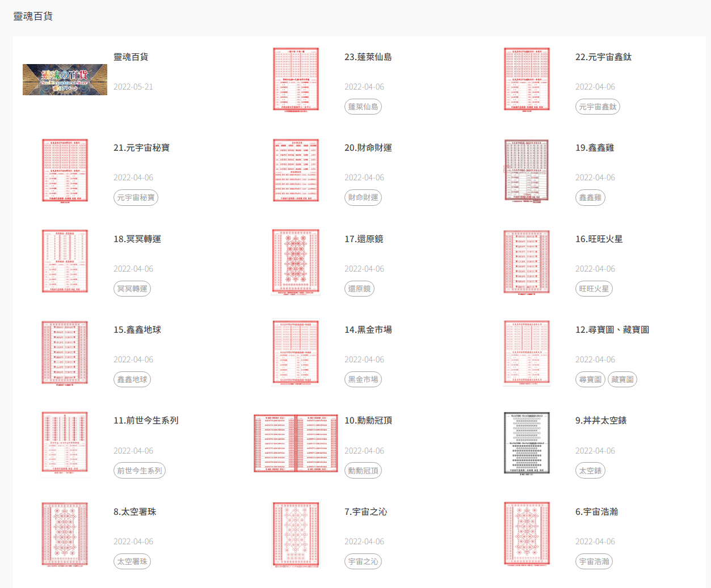The width and height of the screenshot is (711, 588).
Task: Select the 勳勳冠頂 tag pill
Action: (363, 471)
